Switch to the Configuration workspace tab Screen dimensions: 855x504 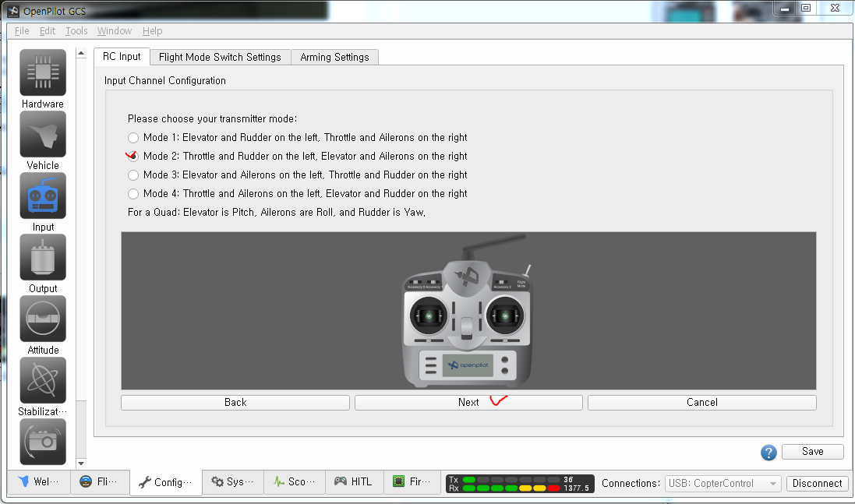[x=166, y=482]
